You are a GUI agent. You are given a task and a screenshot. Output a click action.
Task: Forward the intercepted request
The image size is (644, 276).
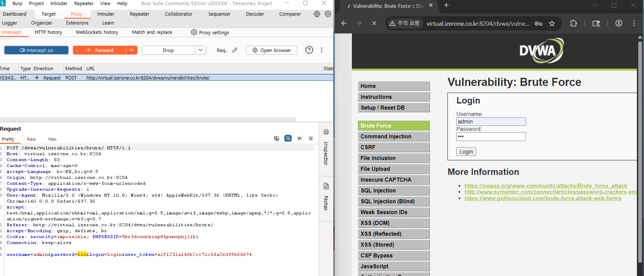pyautogui.click(x=100, y=50)
